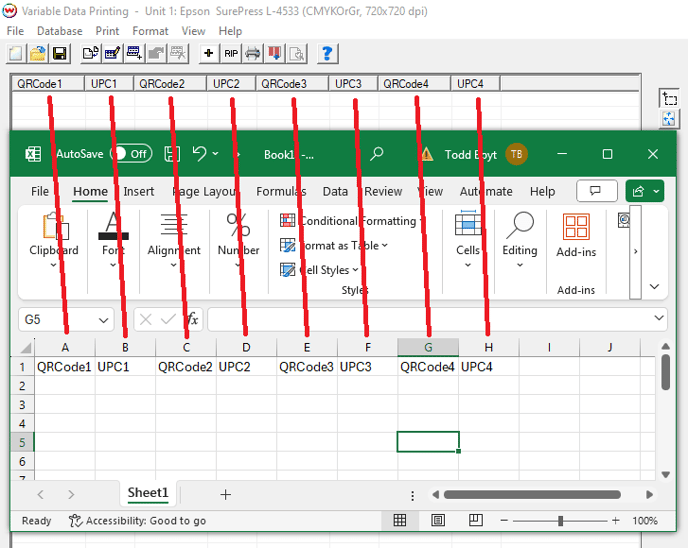Expand the Cells group dropdown
Image resolution: width=688 pixels, height=548 pixels.
pyautogui.click(x=468, y=265)
